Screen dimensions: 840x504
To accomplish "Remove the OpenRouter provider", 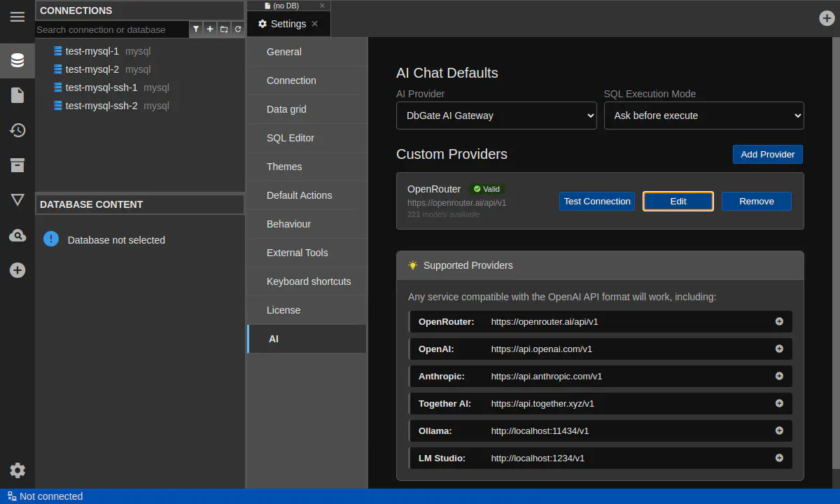I will (x=756, y=202).
